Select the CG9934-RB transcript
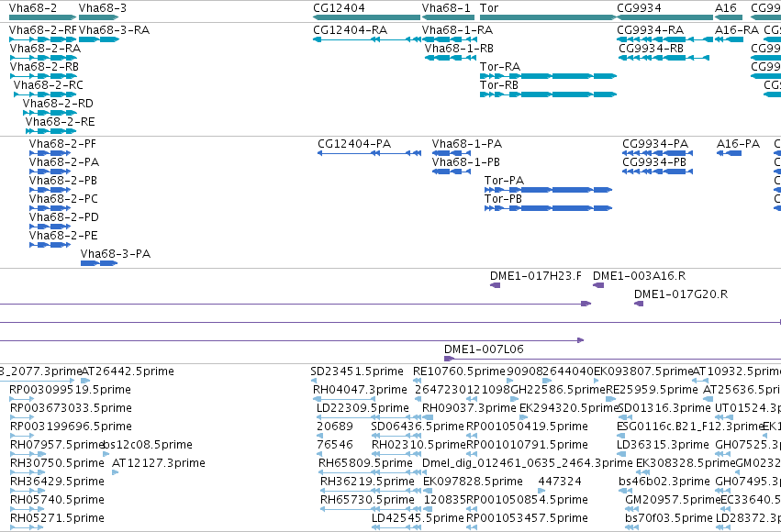This screenshot has width=781, height=532. pos(664,58)
